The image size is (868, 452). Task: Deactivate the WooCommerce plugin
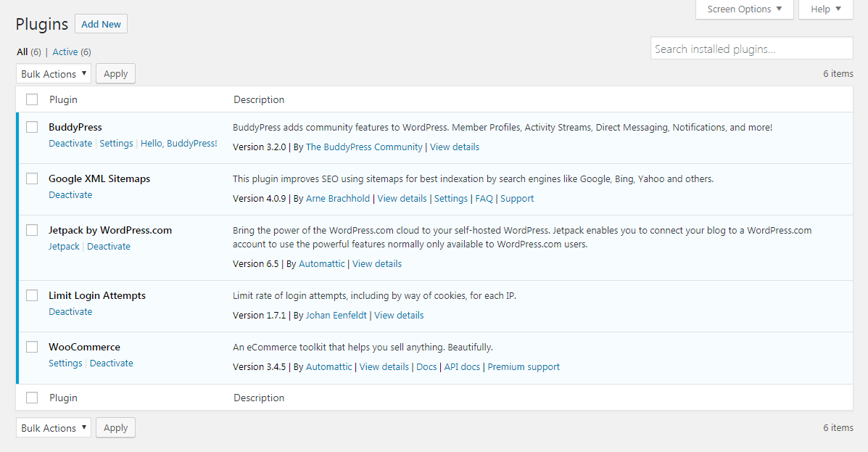click(111, 363)
